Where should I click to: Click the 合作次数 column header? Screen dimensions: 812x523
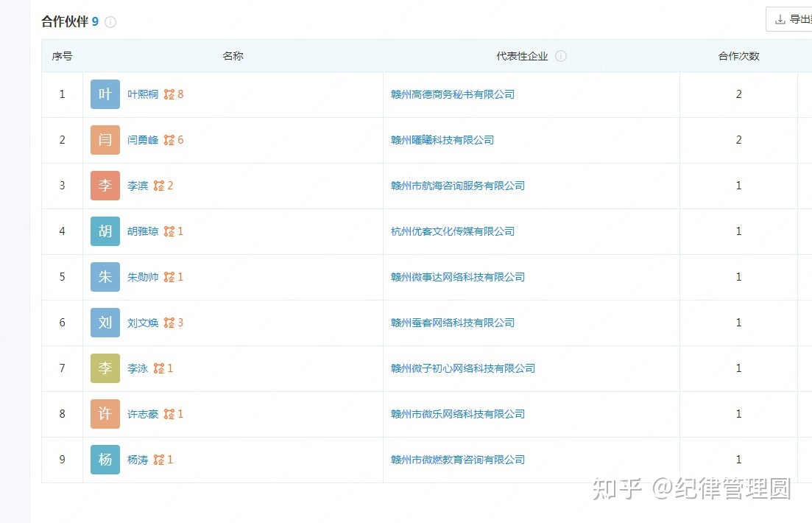click(738, 55)
